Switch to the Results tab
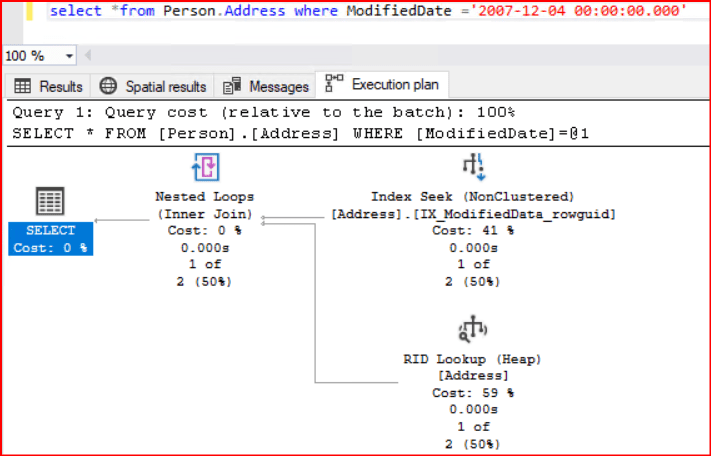The image size is (711, 456). point(49,86)
